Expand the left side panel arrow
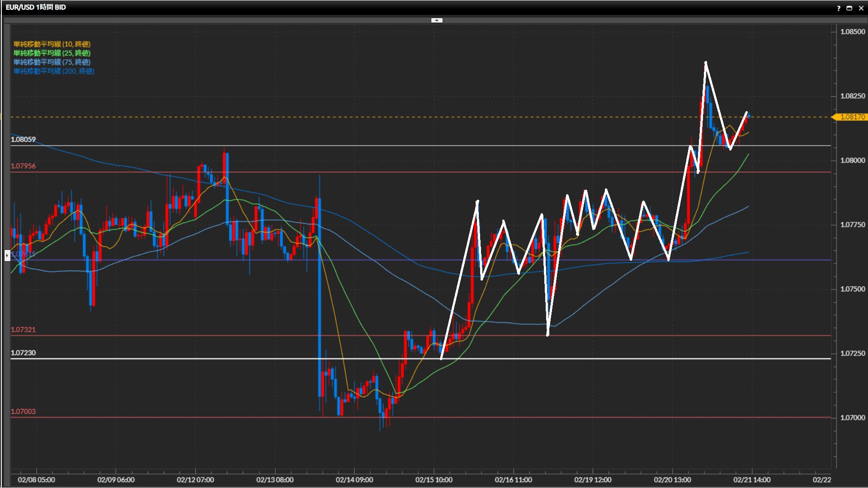 click(x=7, y=256)
